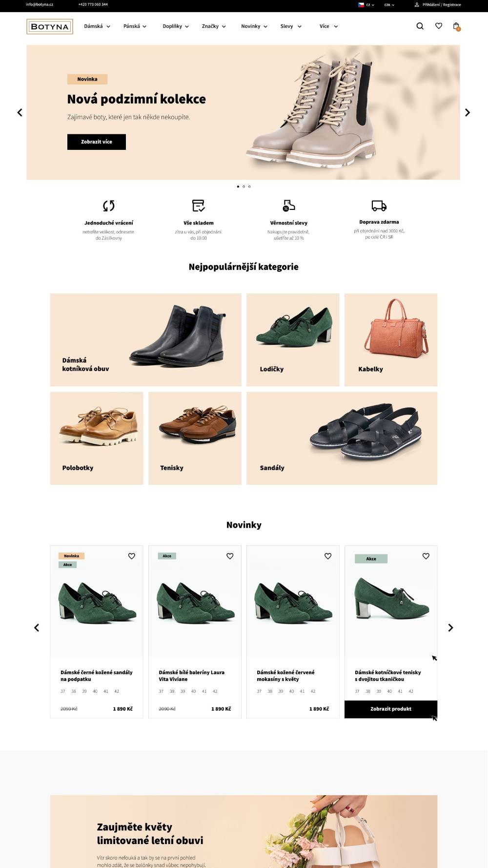The image size is (488, 868).
Task: Open the search magnifier icon
Action: (420, 26)
